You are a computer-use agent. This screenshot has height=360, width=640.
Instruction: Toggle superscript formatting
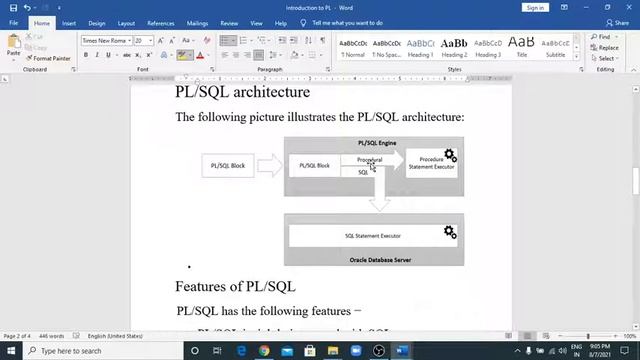(x=149, y=55)
